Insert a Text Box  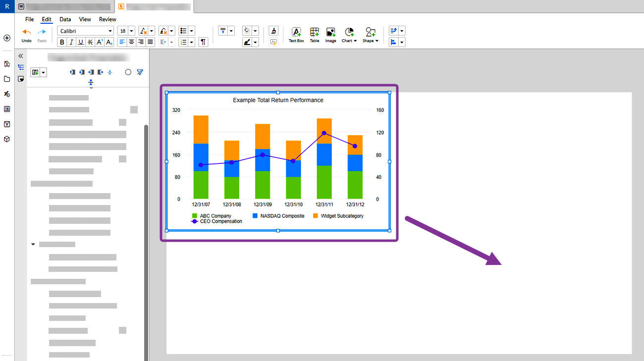click(x=296, y=35)
